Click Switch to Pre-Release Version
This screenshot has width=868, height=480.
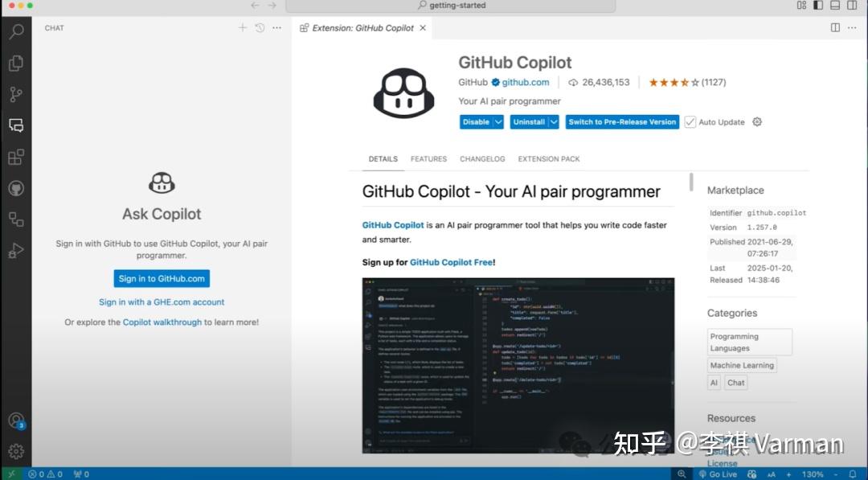pyautogui.click(x=622, y=121)
